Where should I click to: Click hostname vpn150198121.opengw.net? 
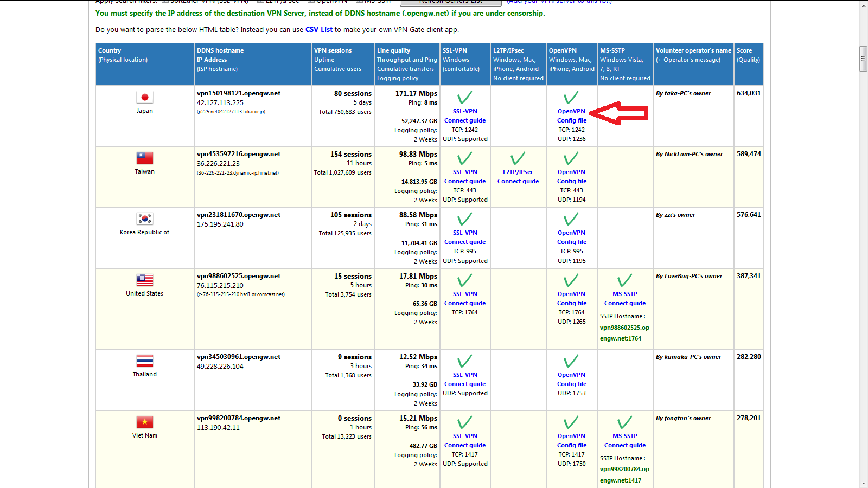coord(239,93)
